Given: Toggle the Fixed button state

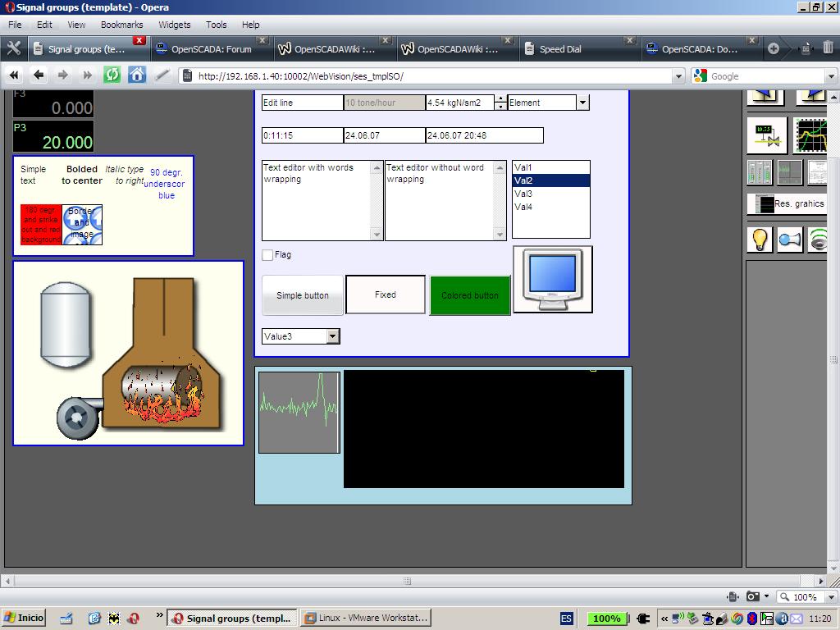Looking at the screenshot, I should (386, 294).
